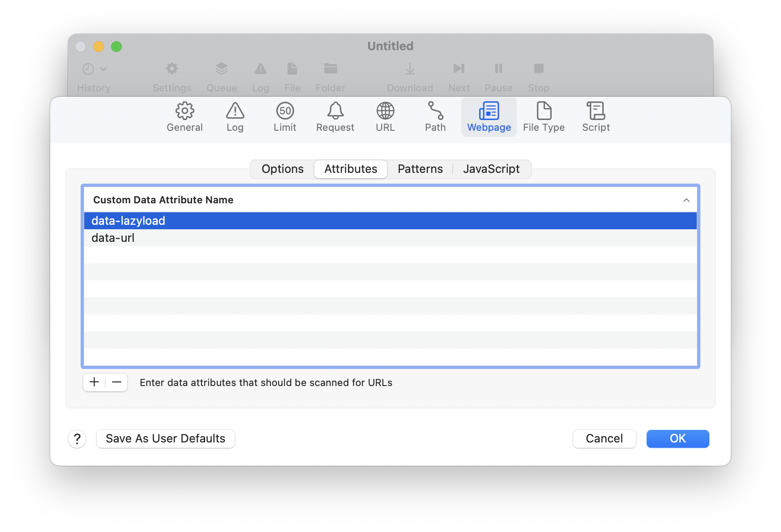
Task: Switch to the Options tab
Action: tap(282, 169)
